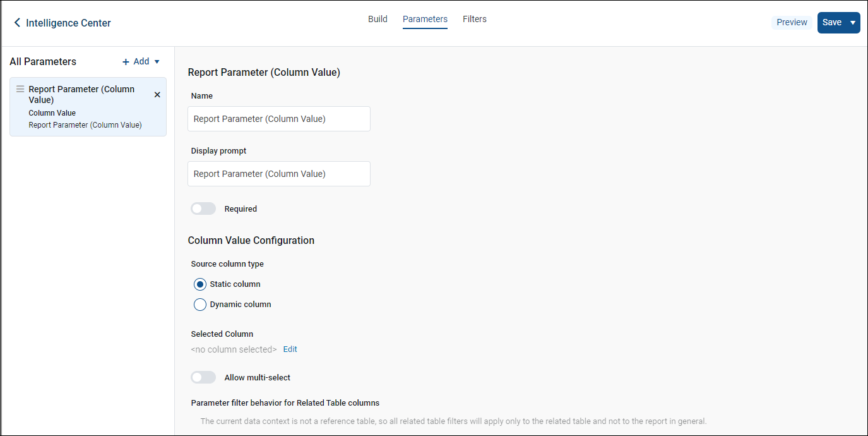Turn on Allow multi-select toggle
The image size is (868, 436).
[203, 377]
